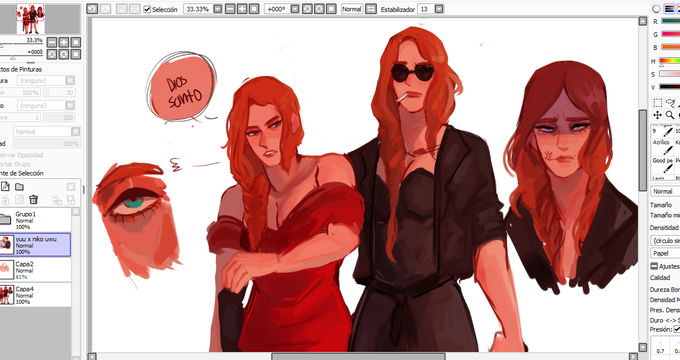Click the Normal view mode button in toolbar

352,9
